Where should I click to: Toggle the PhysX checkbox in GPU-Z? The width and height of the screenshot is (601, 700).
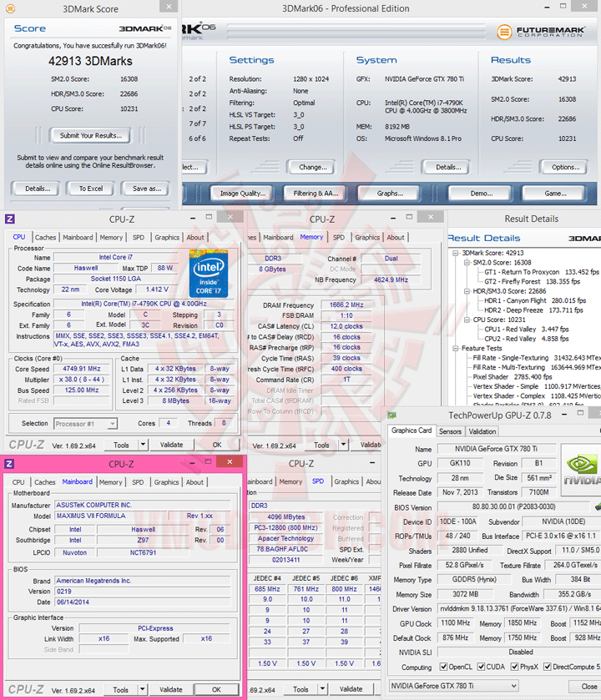click(514, 667)
